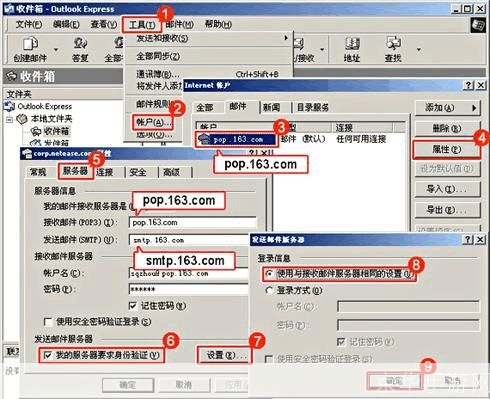Choose Synchronize All (全部同步) menu item

click(x=209, y=56)
